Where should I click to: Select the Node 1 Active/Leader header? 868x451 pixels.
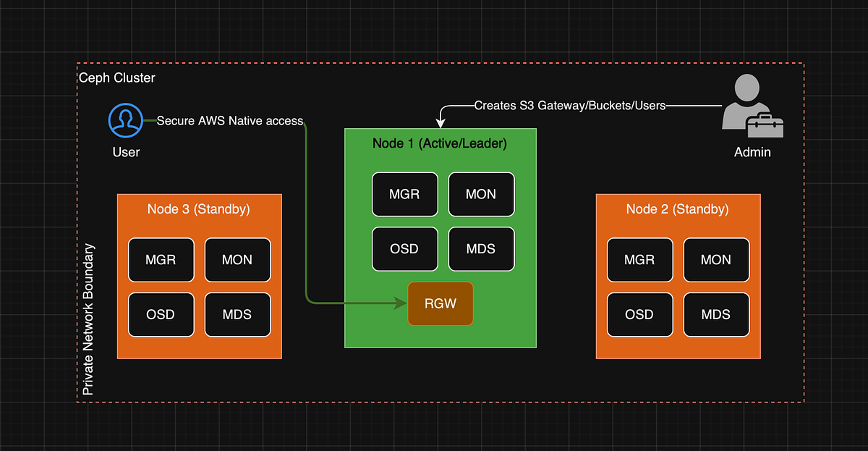[440, 143]
